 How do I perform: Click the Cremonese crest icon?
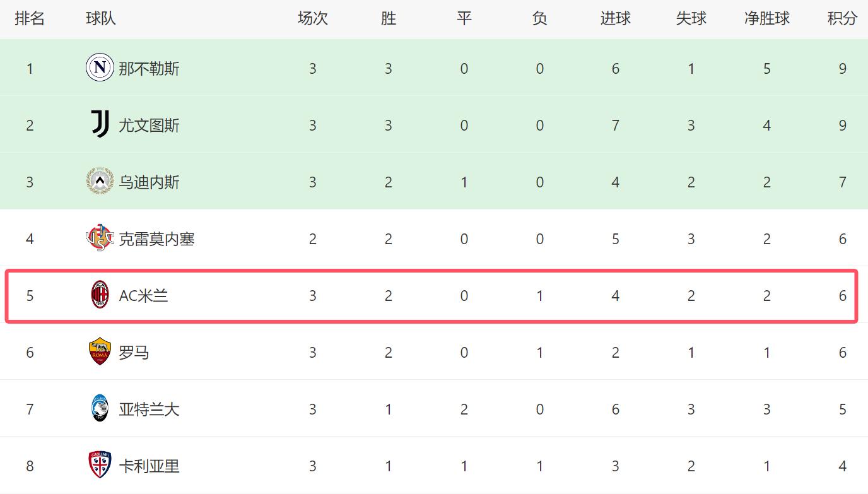pos(100,238)
